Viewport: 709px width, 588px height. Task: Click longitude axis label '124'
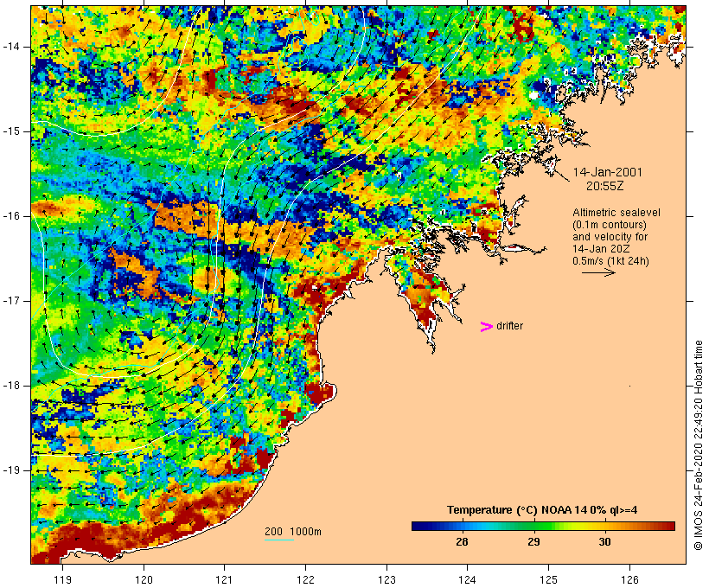[468, 579]
